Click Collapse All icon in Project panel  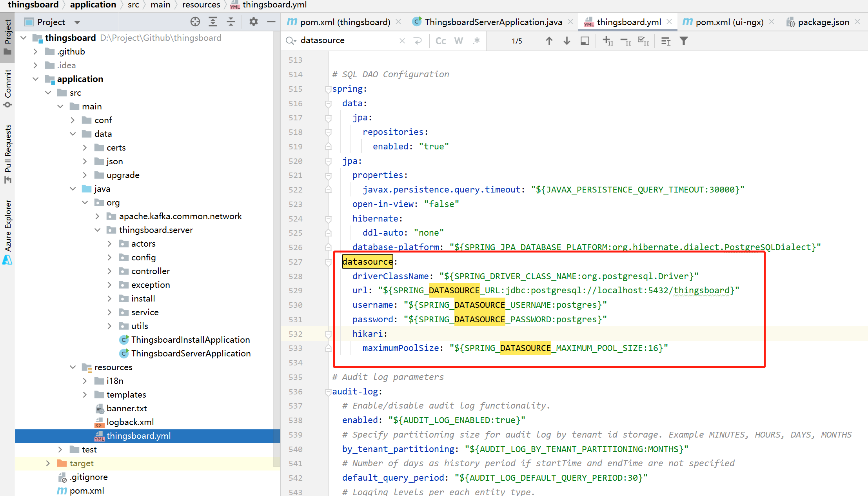coord(231,22)
